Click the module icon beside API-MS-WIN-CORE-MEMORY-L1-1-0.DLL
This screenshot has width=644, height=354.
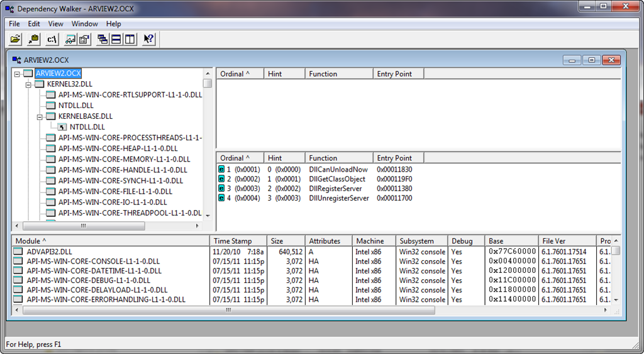pos(50,159)
